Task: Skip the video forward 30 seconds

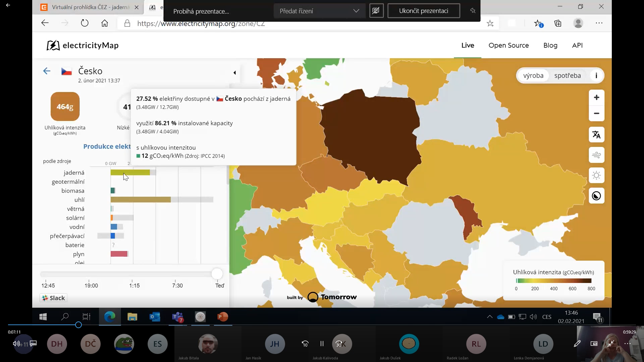Action: tap(339, 344)
